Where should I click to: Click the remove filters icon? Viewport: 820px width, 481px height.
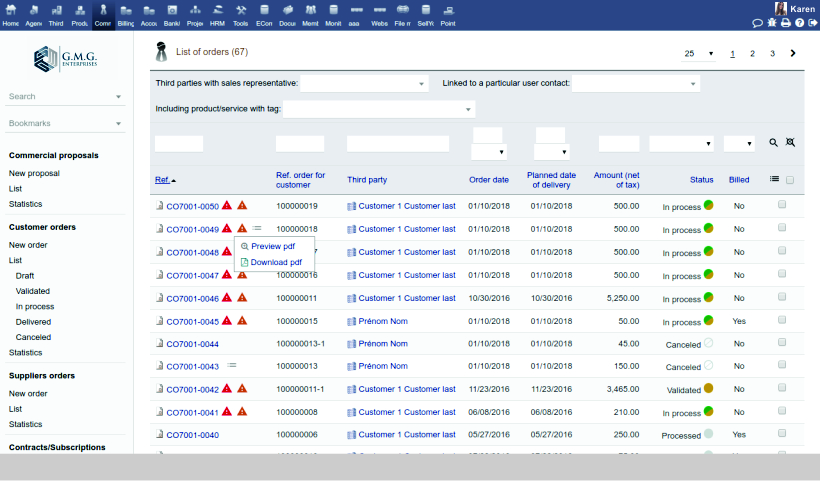click(x=790, y=143)
